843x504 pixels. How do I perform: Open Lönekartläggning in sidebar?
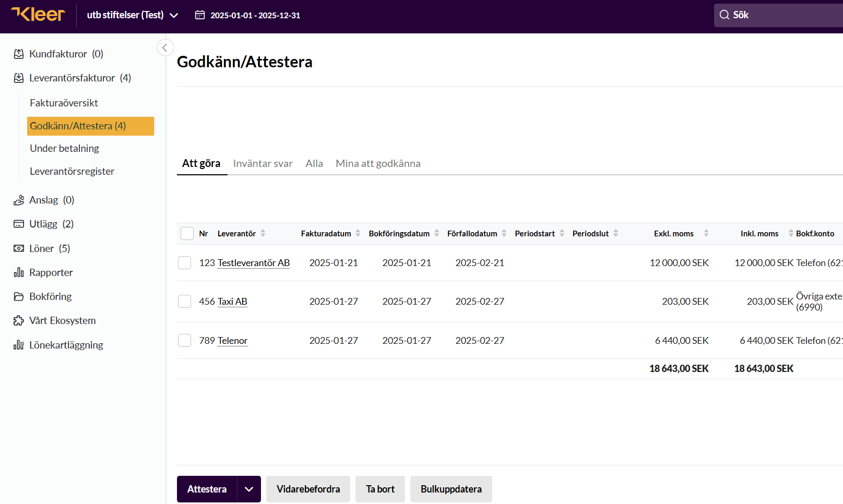coord(66,345)
